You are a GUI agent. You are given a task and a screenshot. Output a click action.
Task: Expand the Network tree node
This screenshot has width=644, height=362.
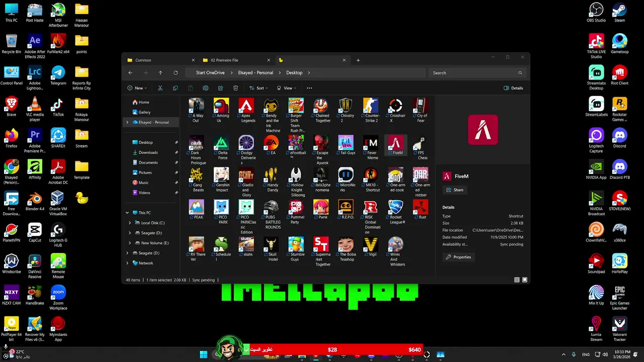tap(127, 263)
